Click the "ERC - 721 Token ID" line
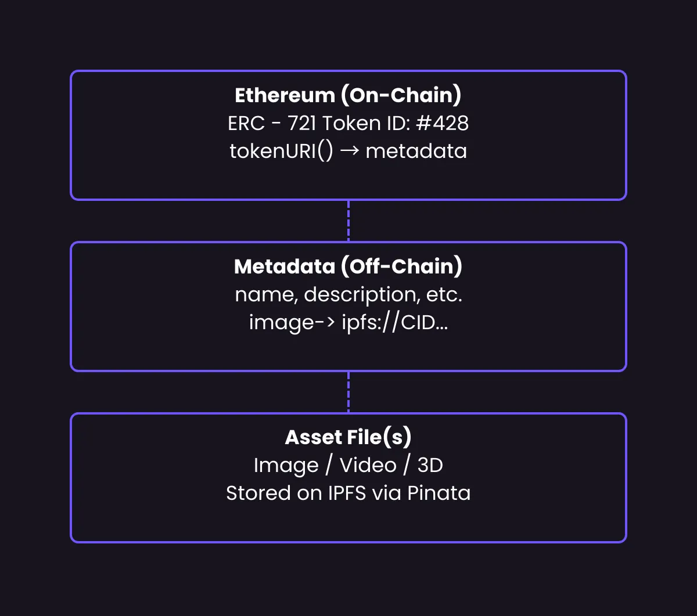This screenshot has width=697, height=616. point(314,123)
